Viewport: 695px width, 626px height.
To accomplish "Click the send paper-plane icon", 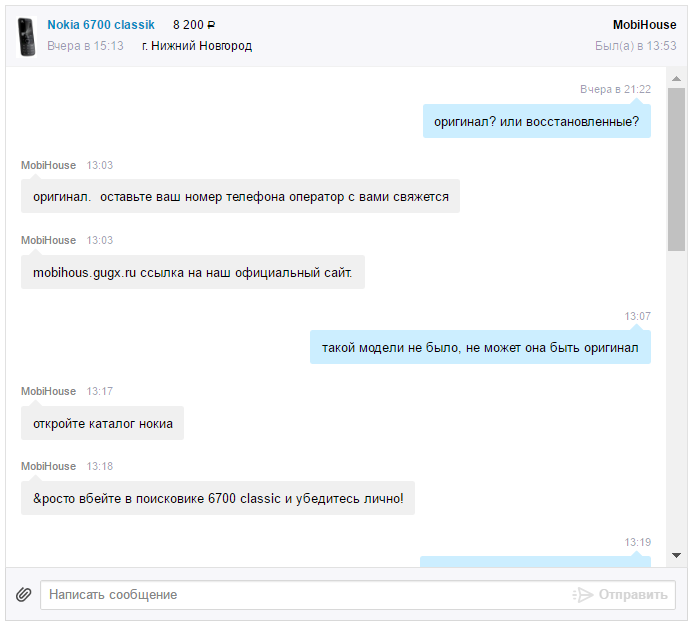I will [582, 595].
